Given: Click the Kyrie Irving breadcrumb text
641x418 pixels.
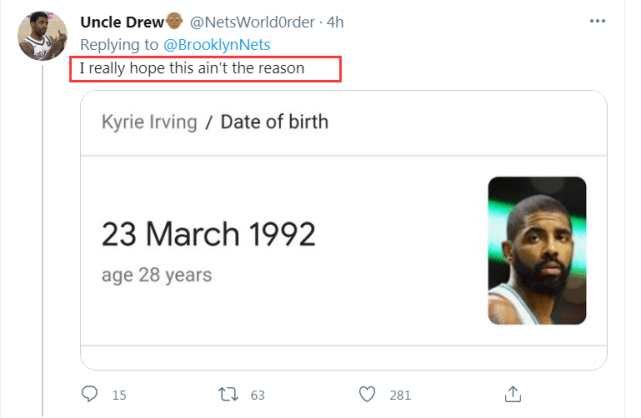Looking at the screenshot, I should [149, 123].
